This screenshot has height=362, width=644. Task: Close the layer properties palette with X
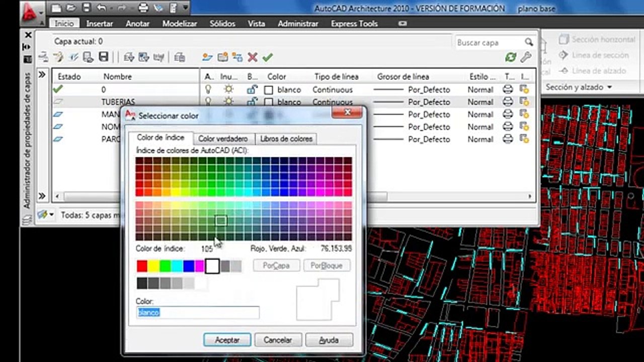pyautogui.click(x=28, y=35)
